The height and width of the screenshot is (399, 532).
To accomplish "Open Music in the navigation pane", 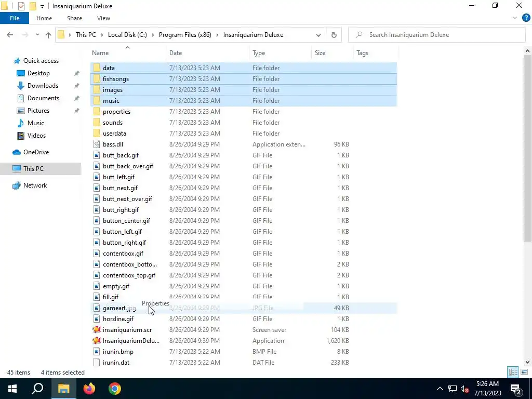I will point(36,123).
